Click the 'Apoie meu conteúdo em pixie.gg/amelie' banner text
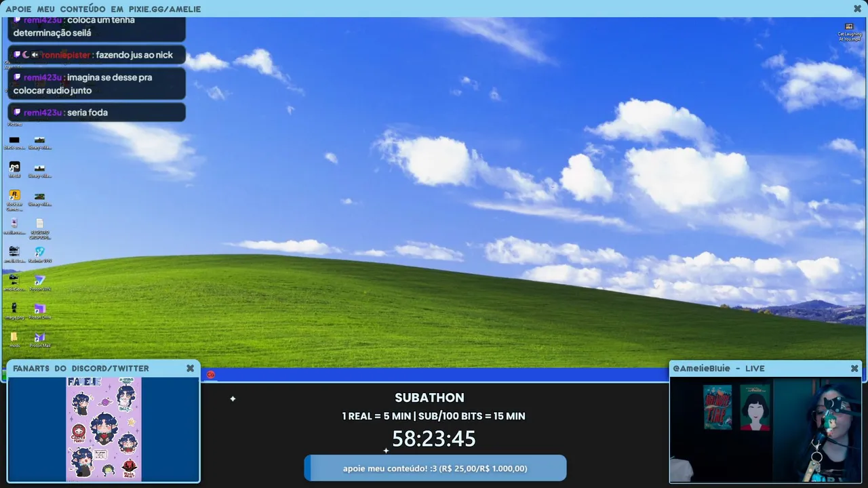The width and height of the screenshot is (868, 488). click(103, 9)
